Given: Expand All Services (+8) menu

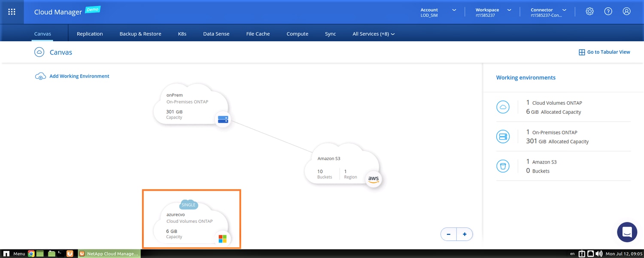Looking at the screenshot, I should click(374, 34).
